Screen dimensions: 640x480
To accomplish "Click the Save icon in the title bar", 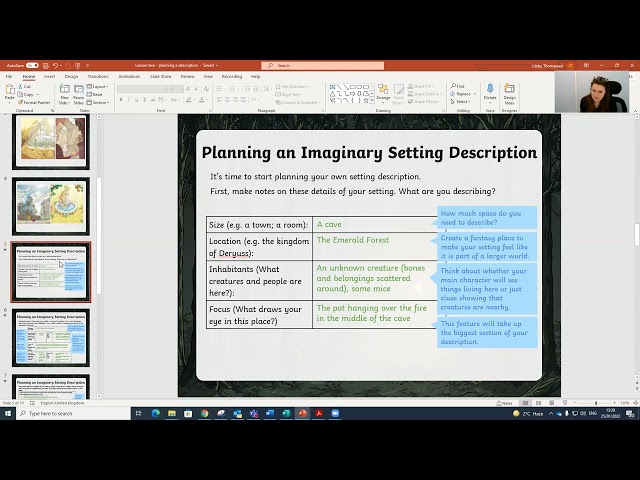I will point(45,65).
